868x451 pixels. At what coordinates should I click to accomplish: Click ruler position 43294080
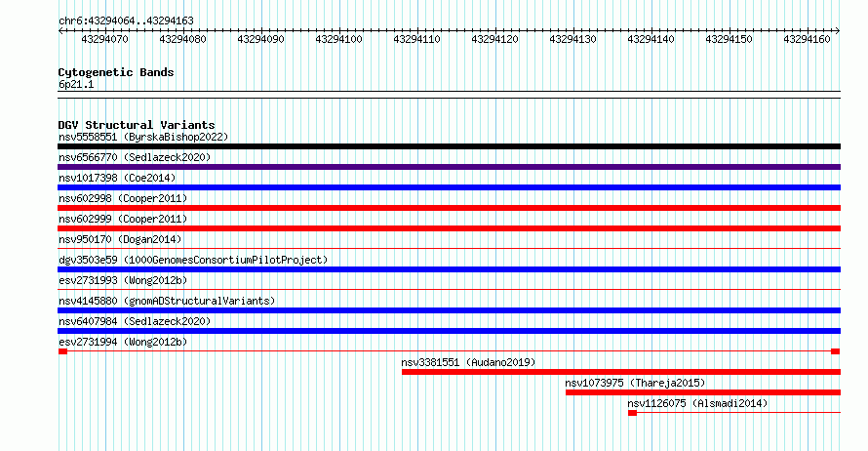[x=182, y=39]
